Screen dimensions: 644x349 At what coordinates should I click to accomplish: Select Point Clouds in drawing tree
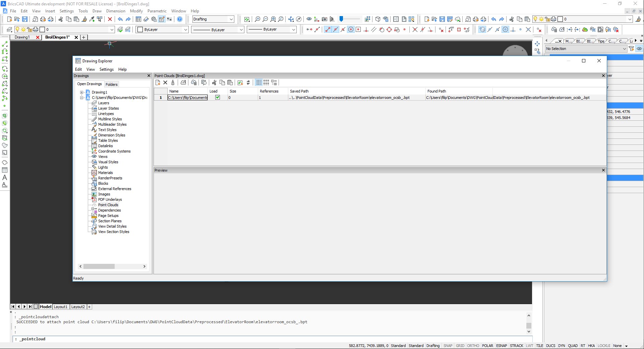coord(108,205)
